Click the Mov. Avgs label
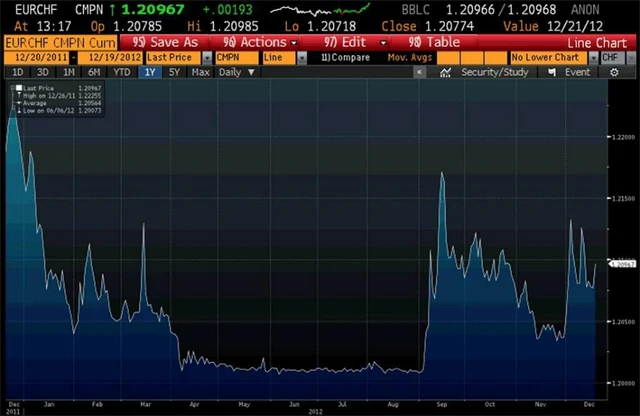 (x=410, y=58)
